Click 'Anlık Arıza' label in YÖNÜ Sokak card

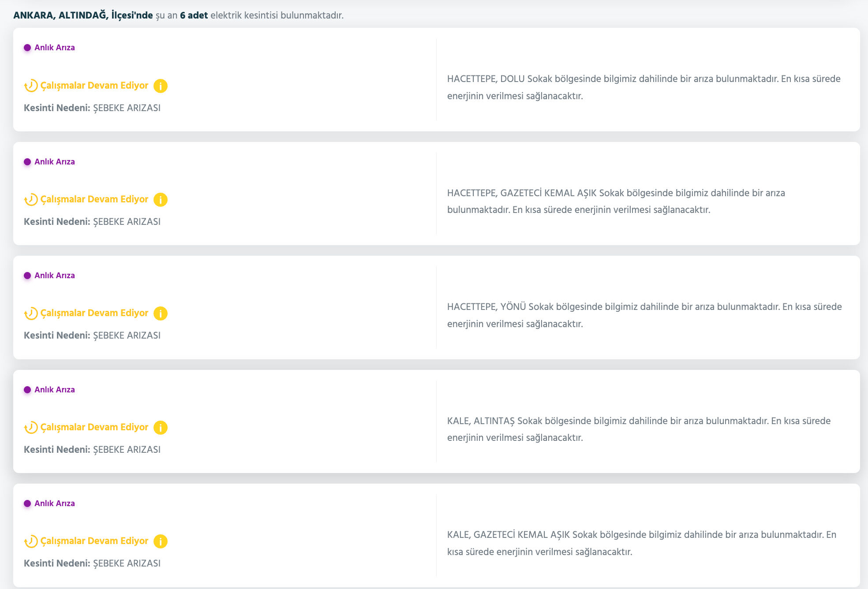55,276
